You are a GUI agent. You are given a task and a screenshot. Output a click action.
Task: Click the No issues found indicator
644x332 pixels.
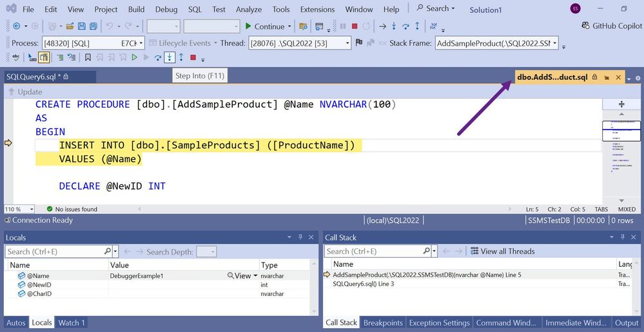tap(72, 209)
